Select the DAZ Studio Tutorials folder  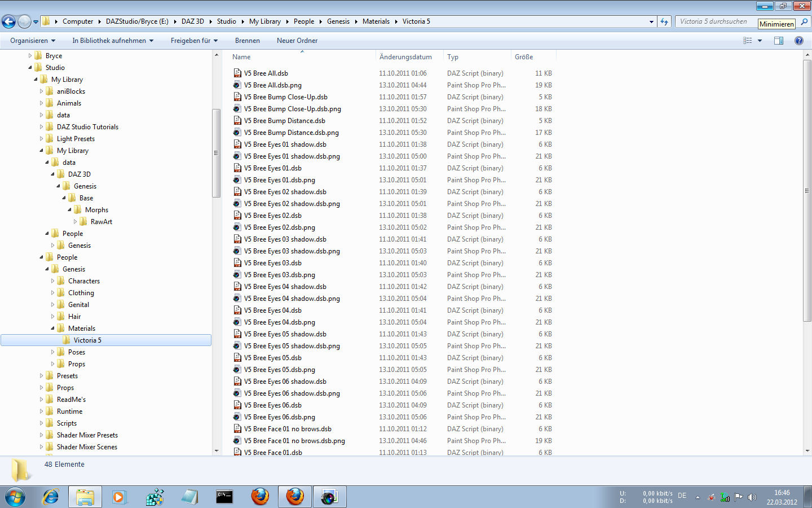click(x=87, y=127)
